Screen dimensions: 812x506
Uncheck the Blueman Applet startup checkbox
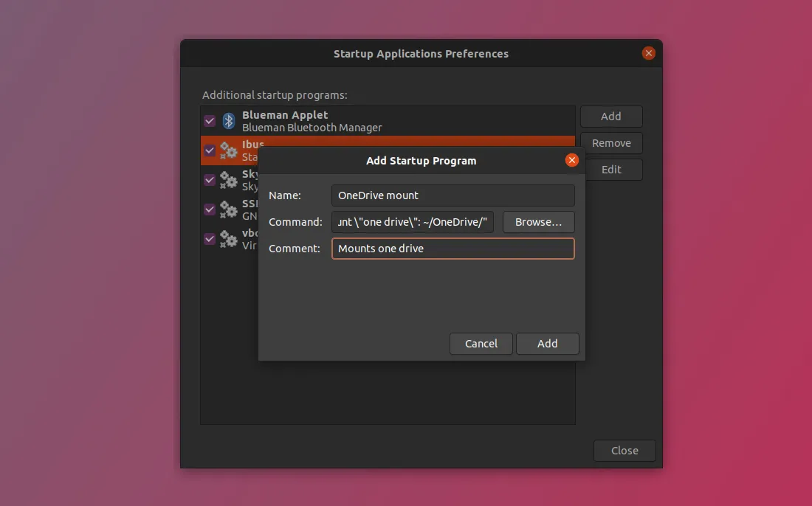(x=210, y=121)
